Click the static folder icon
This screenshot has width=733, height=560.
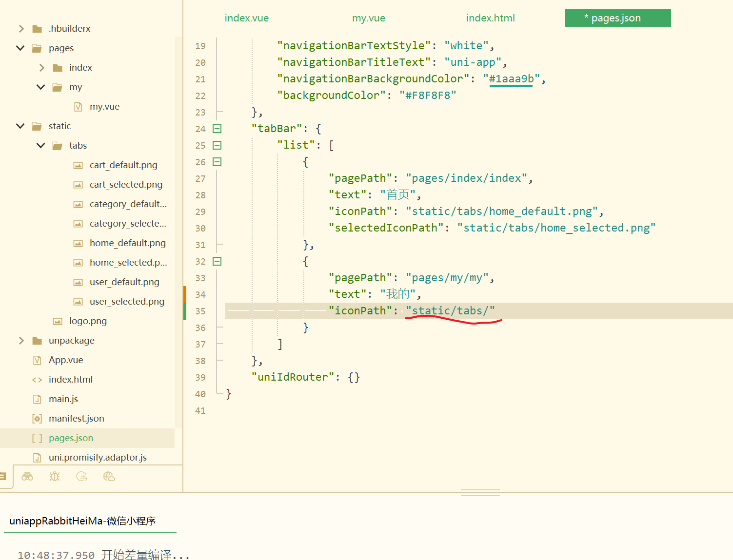coord(37,126)
